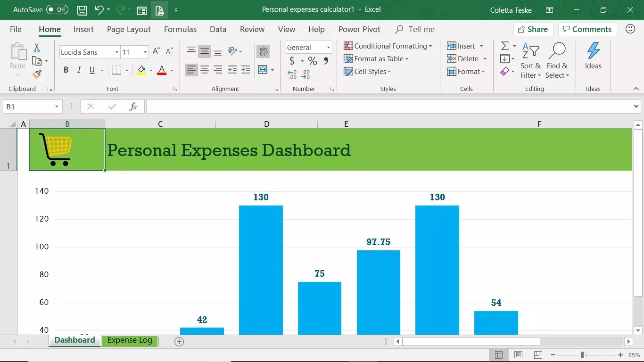The height and width of the screenshot is (362, 644).
Task: Expand the Number Format dropdown
Action: (328, 47)
